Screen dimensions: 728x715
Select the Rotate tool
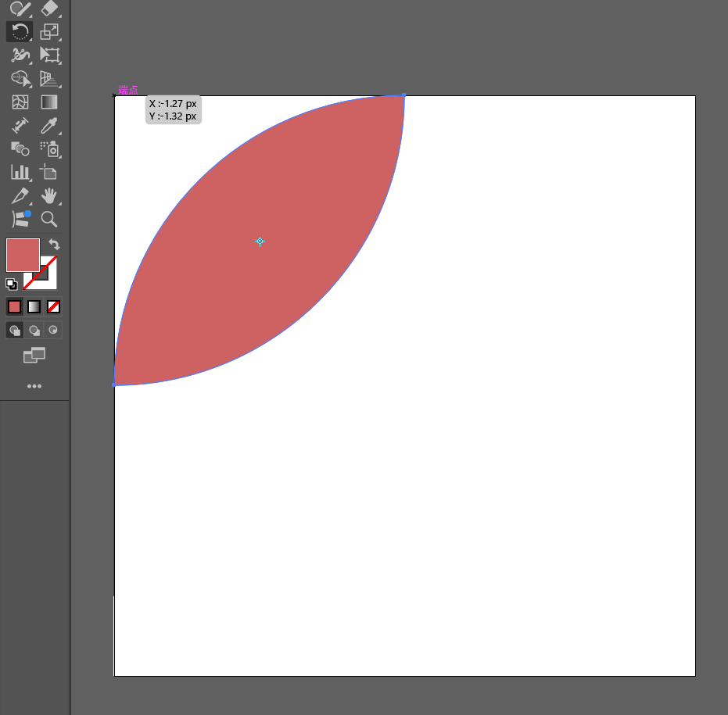20,32
